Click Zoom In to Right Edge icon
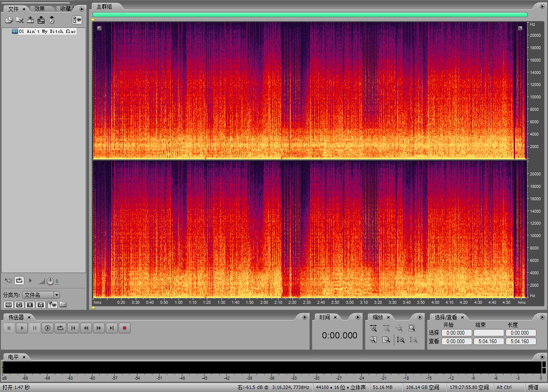The height and width of the screenshot is (392, 548). (x=386, y=339)
